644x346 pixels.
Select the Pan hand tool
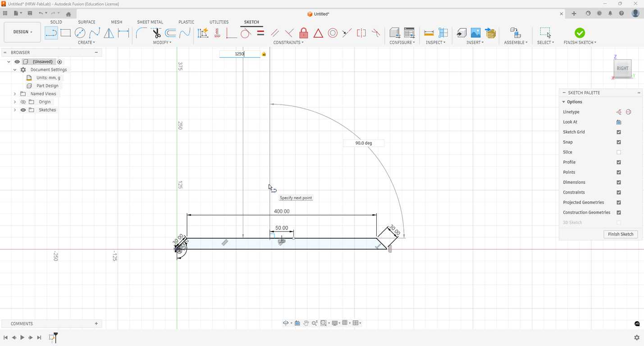(306, 323)
